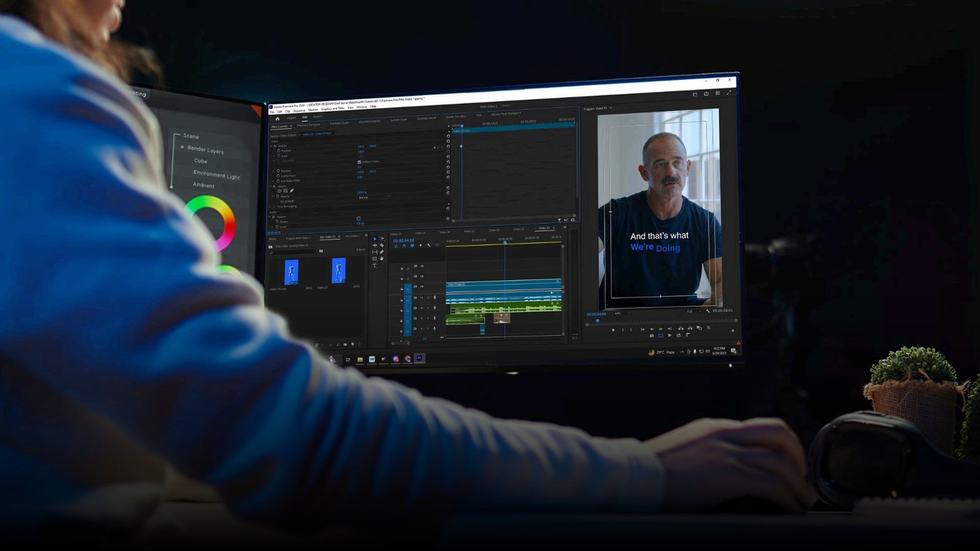The image size is (980, 551).
Task: Switch to the Lumetri Color tab
Action: [398, 120]
